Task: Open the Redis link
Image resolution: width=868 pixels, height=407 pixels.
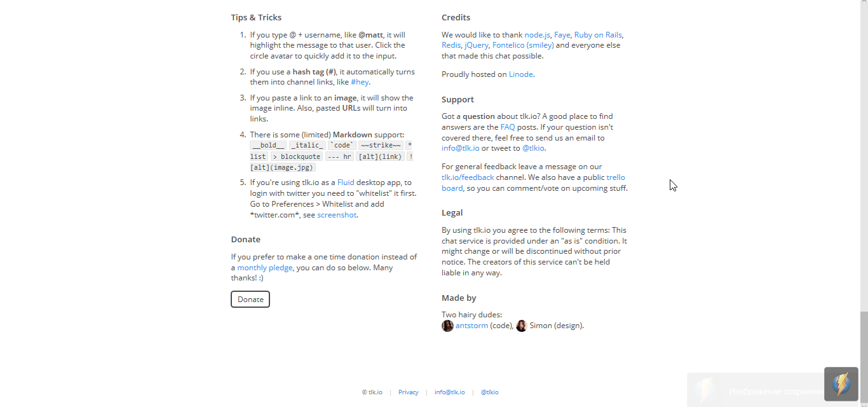Action: 451,45
